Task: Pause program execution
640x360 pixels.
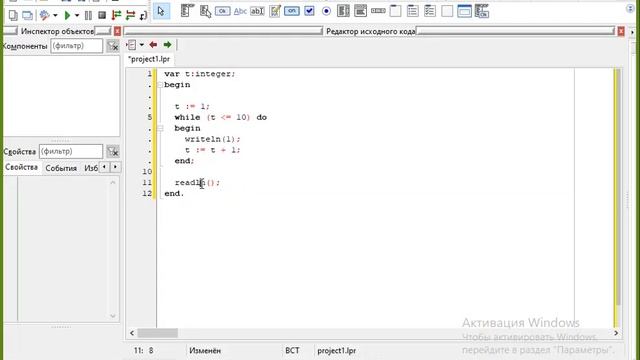Action: click(x=88, y=16)
